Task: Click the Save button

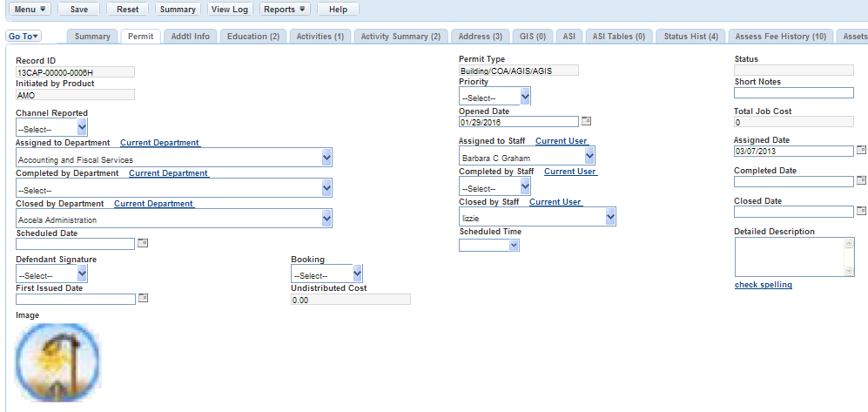Action: click(x=78, y=9)
